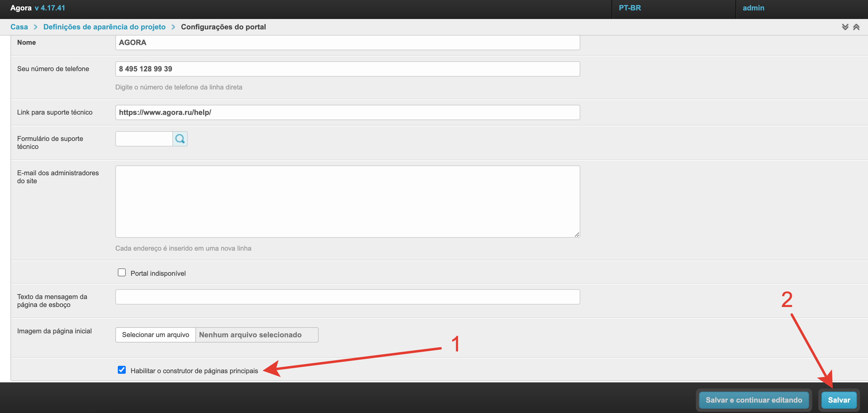Image resolution: width=868 pixels, height=413 pixels.
Task: Open the admin user menu
Action: pos(753,8)
